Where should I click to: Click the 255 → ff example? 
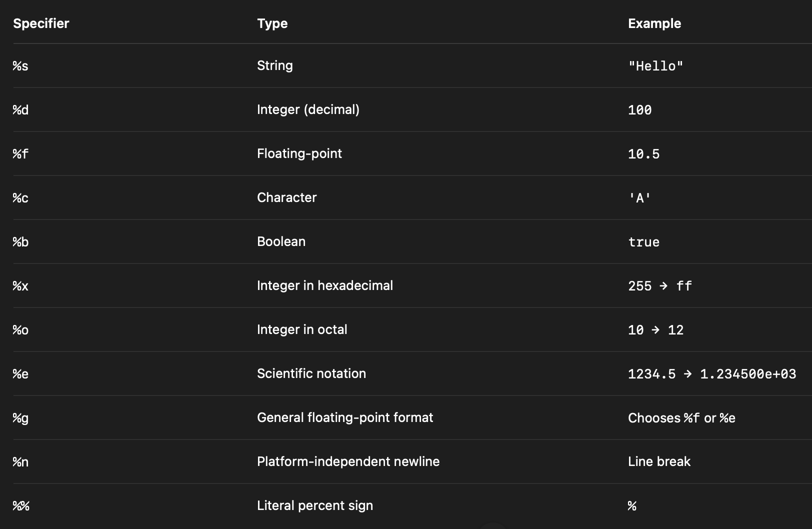660,286
